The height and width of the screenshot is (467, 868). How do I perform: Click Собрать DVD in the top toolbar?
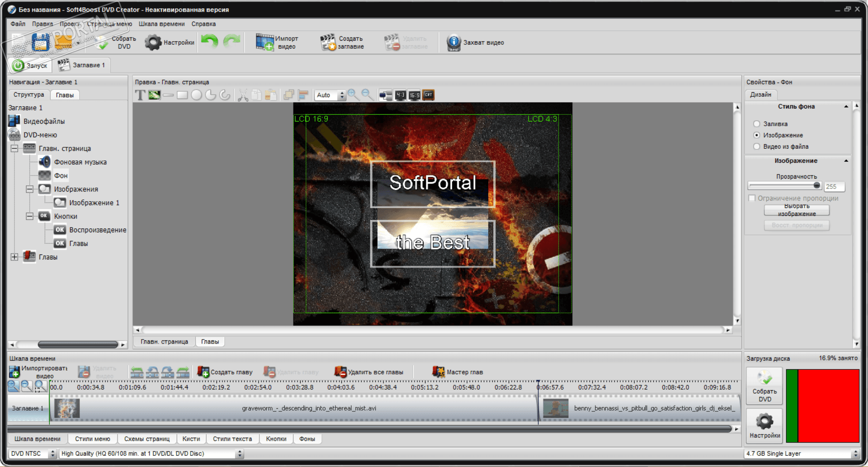pos(116,42)
